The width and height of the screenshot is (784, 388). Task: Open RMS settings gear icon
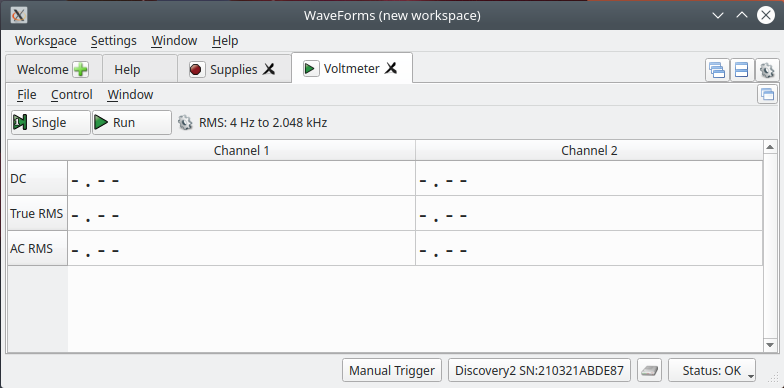(185, 122)
